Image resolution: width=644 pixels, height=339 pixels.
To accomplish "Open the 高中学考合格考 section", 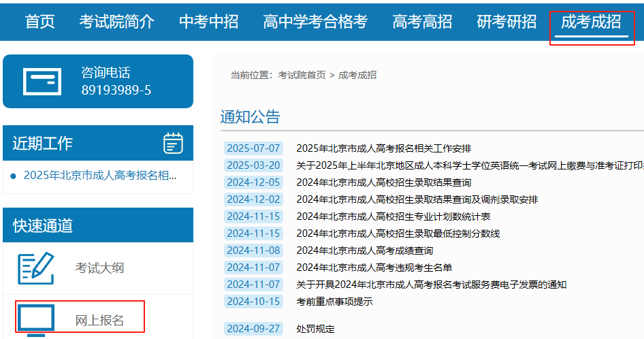I will [315, 22].
